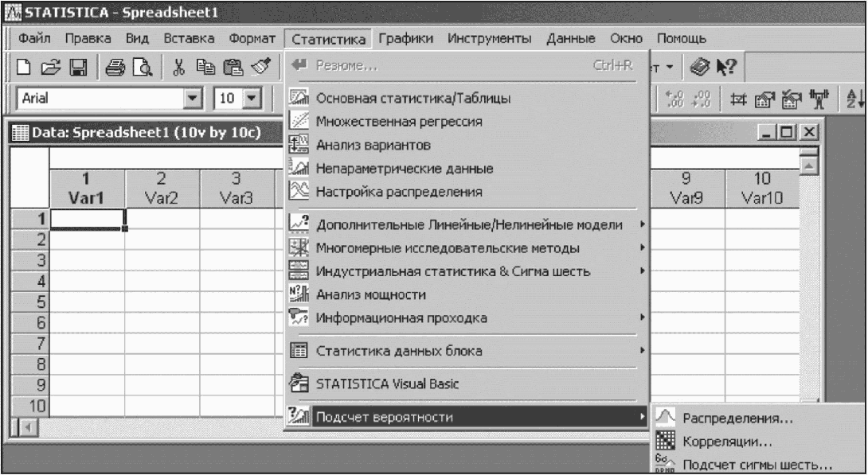The image size is (868, 475).
Task: Minimize the Data: Spreadsheet1 window
Action: (768, 131)
